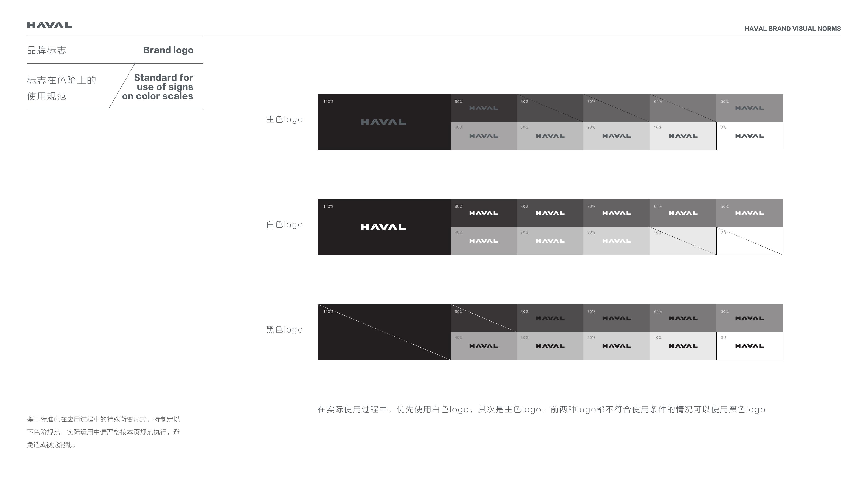Select the 100% black swatch in the 主色logo row
868x488 pixels.
384,122
